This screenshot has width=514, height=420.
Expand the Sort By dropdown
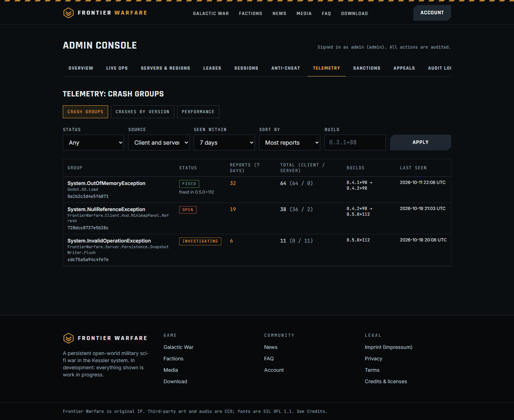[x=289, y=142]
